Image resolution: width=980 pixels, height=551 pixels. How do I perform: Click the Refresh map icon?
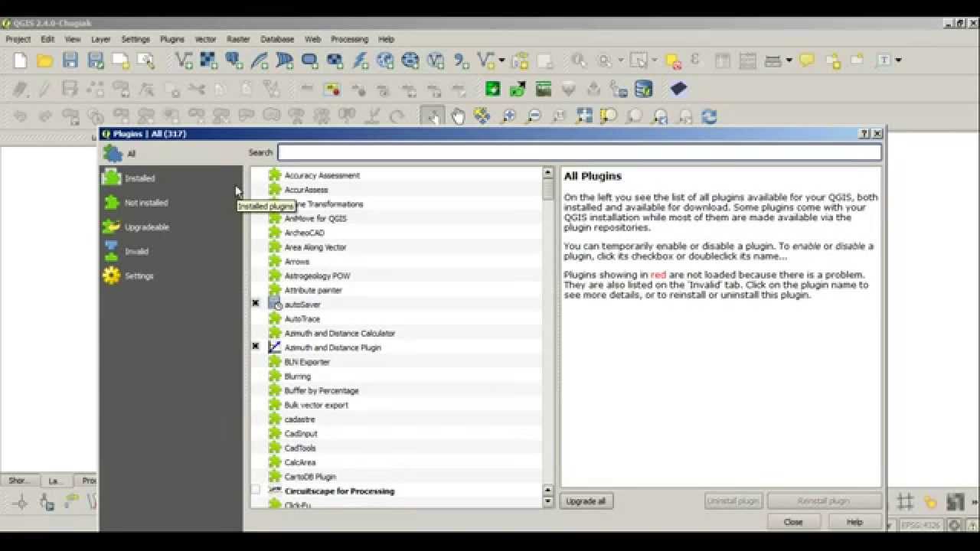pos(709,116)
